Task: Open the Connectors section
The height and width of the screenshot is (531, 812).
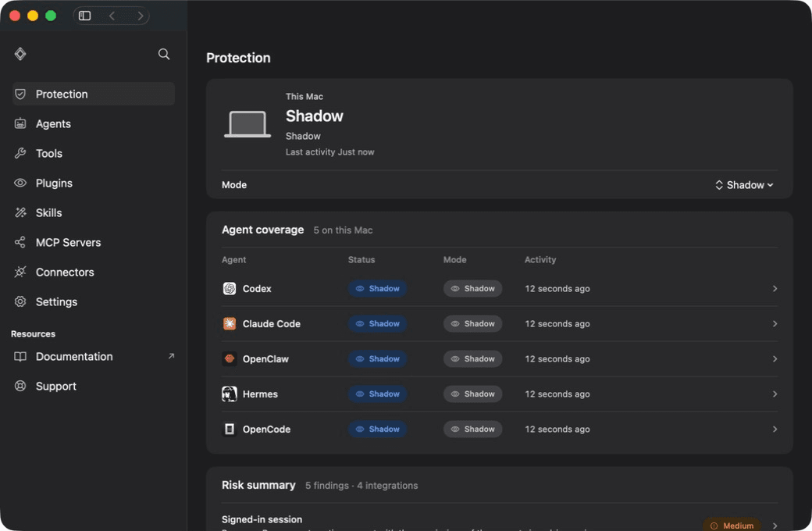Action: [94, 272]
